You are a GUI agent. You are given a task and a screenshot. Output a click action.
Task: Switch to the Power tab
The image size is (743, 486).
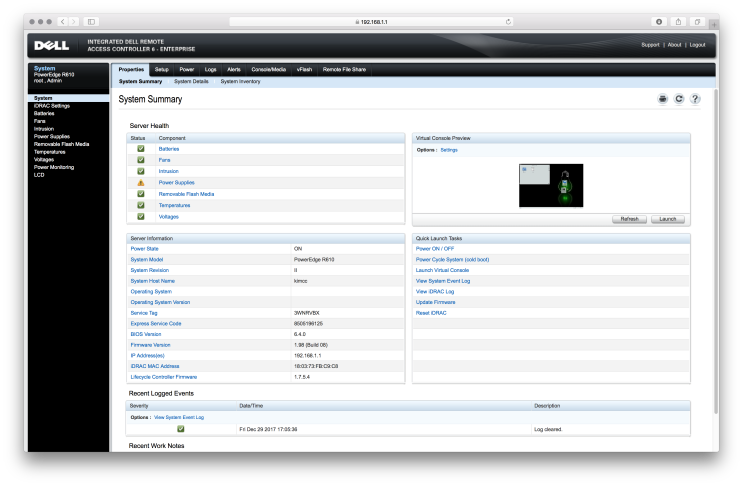tap(186, 69)
